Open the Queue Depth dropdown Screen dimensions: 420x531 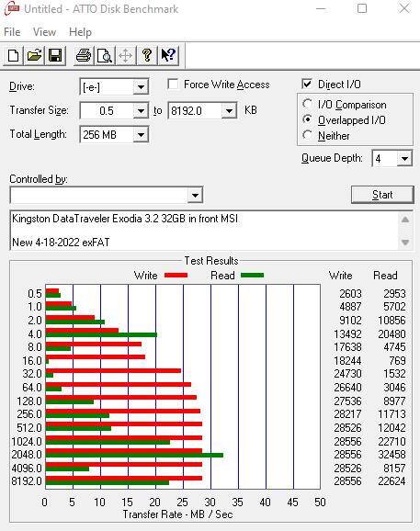404,159
